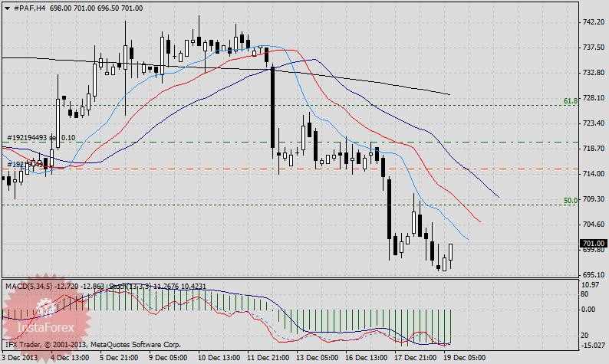Select the 61.8 Fibonacci level label

[570, 100]
